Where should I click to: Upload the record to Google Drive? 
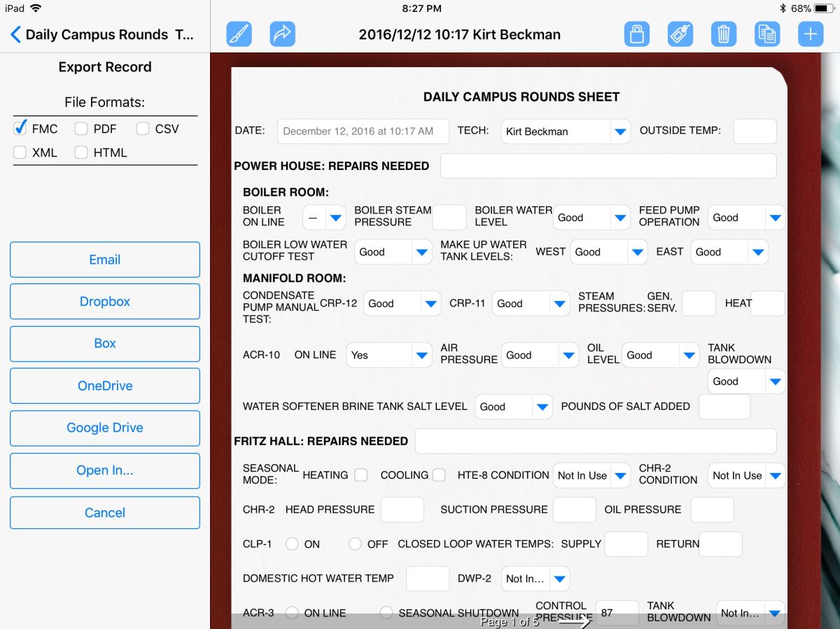tap(104, 427)
